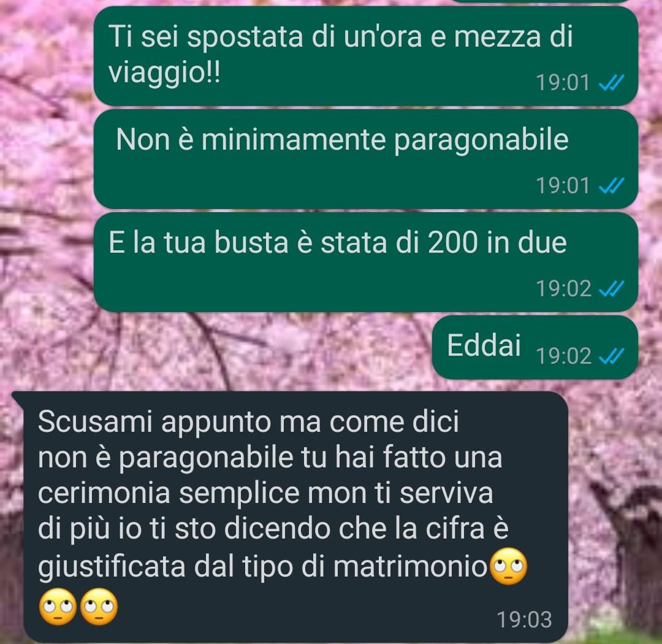
Task: Select the 'Eddai' message bubble
Action: click(x=535, y=347)
